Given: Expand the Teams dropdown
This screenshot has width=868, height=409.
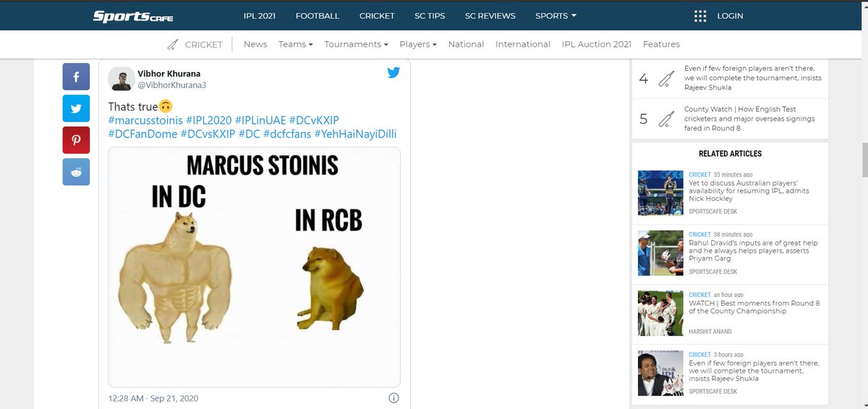Looking at the screenshot, I should (295, 44).
